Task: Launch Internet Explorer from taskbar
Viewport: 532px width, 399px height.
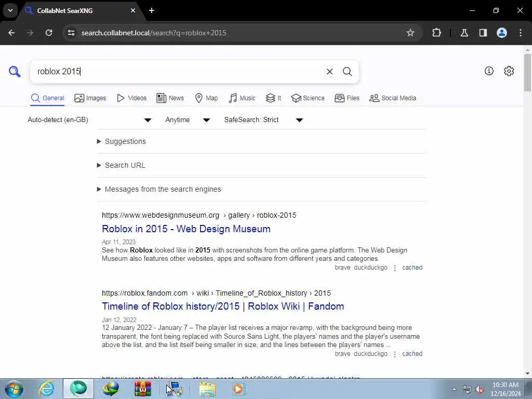Action: coord(46,389)
